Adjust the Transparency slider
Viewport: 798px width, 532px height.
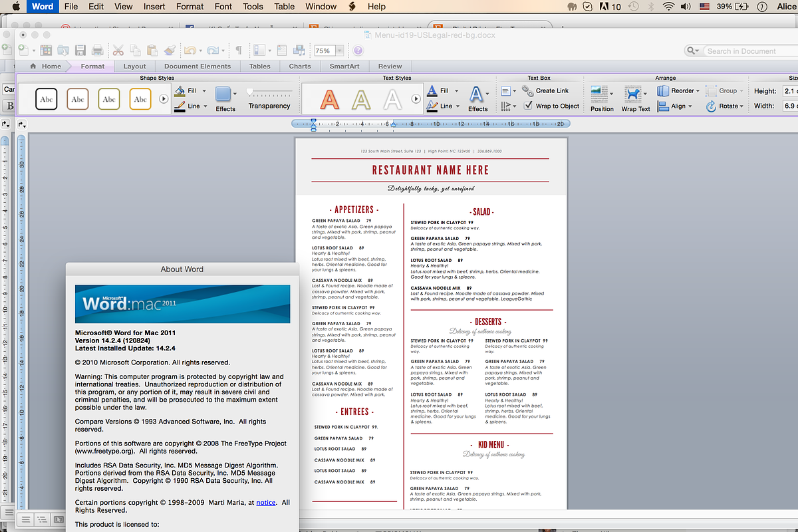coord(269,91)
